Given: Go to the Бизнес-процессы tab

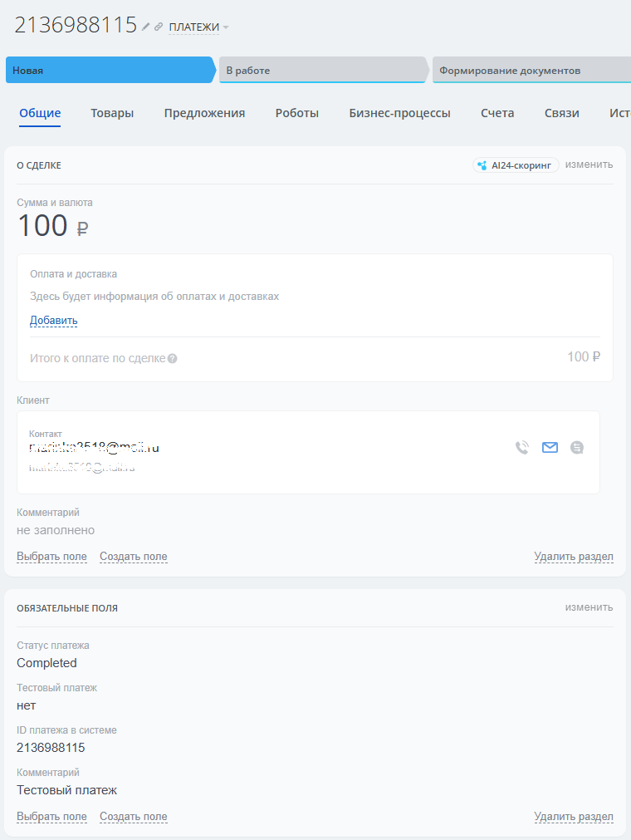Looking at the screenshot, I should click(x=399, y=113).
